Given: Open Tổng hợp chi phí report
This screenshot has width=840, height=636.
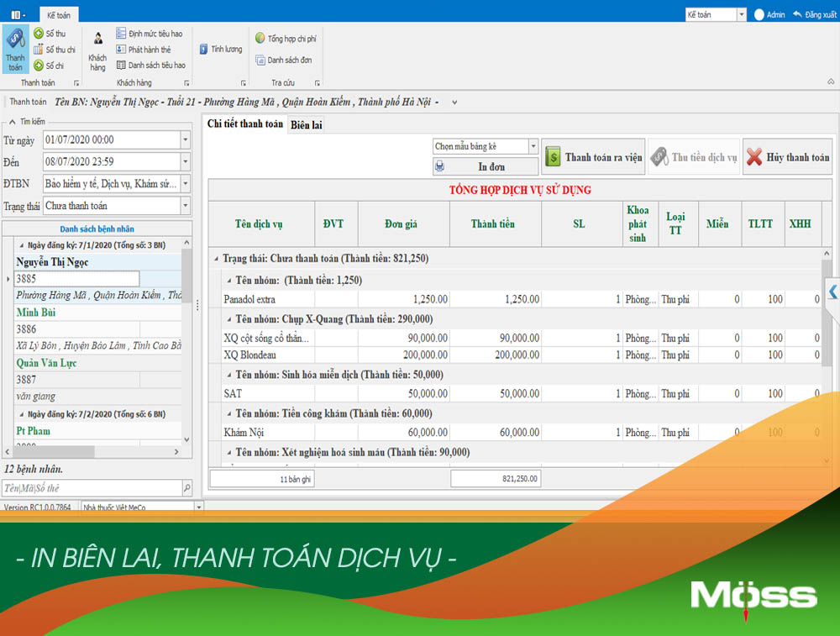Looking at the screenshot, I should tap(285, 39).
